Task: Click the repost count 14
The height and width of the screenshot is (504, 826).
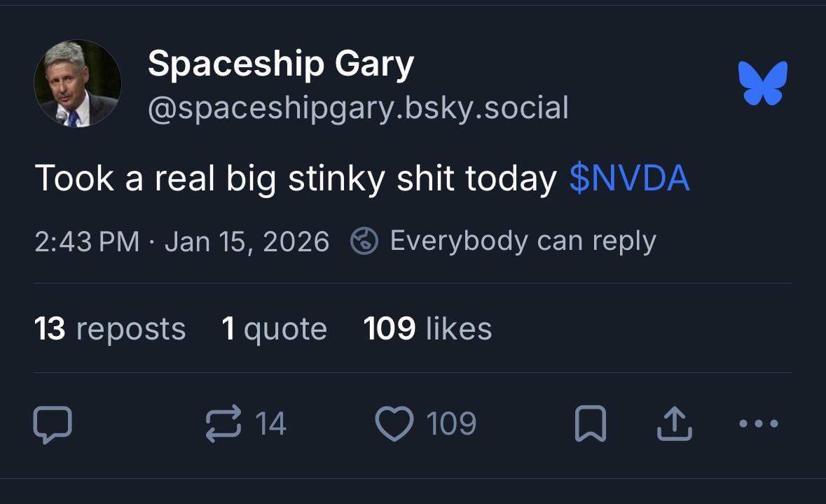Action: [270, 424]
